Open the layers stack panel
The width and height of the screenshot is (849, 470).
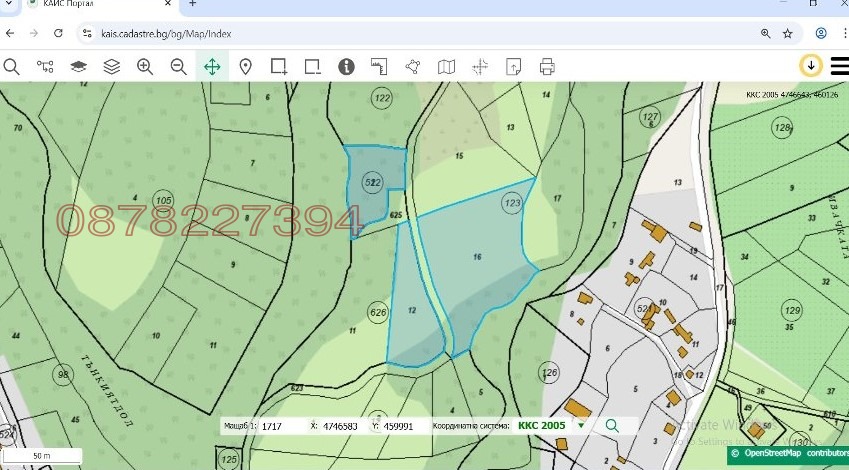tap(111, 67)
